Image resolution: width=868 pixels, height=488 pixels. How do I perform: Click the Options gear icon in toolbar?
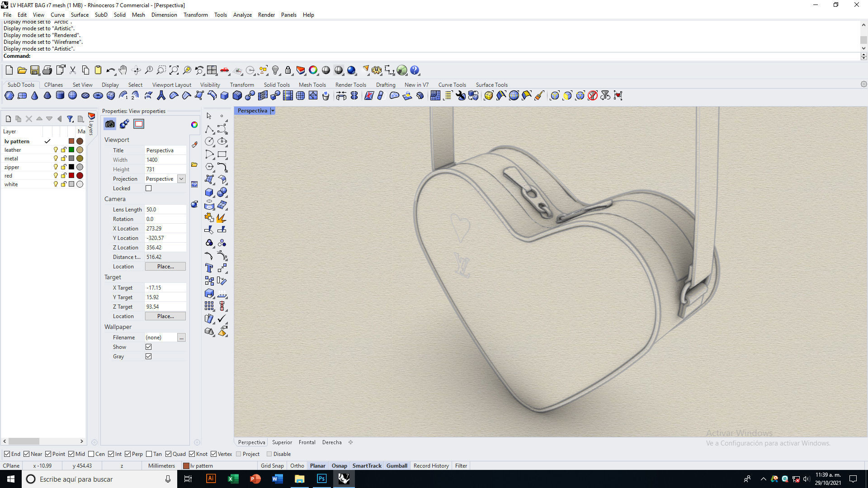point(377,70)
